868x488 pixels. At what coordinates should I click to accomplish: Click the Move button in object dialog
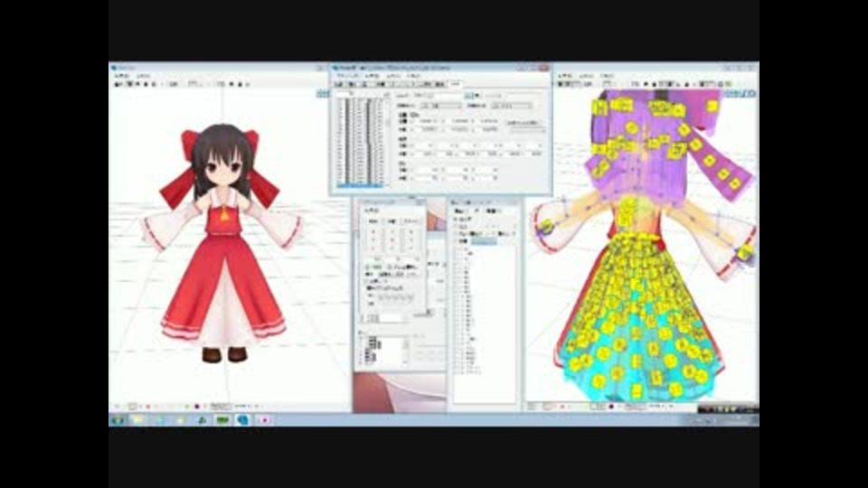pyautogui.click(x=373, y=221)
